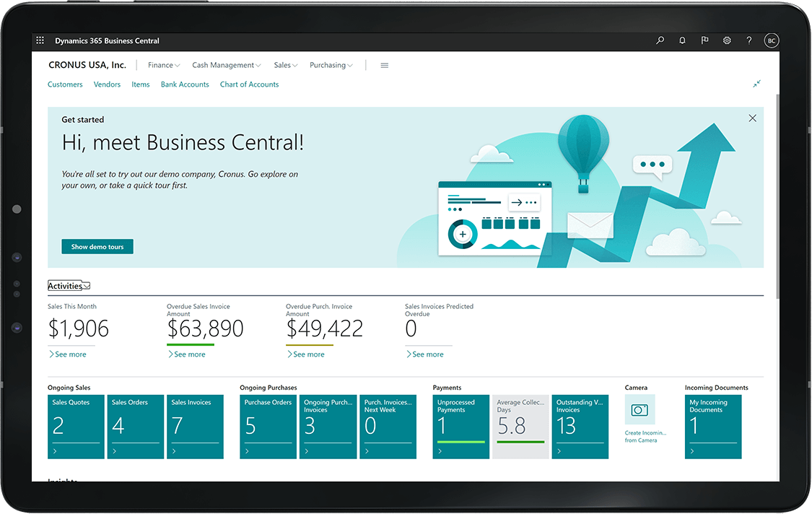The height and width of the screenshot is (514, 812).
Task: Open the Chart of Accounts link
Action: [249, 84]
